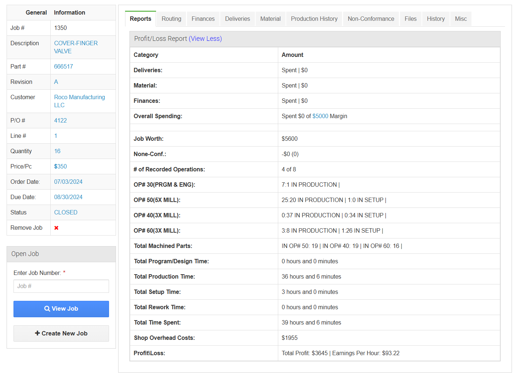Screen dimensions: 532x392
Task: Click the Spent link in the Deliveries row
Action: (x=289, y=70)
